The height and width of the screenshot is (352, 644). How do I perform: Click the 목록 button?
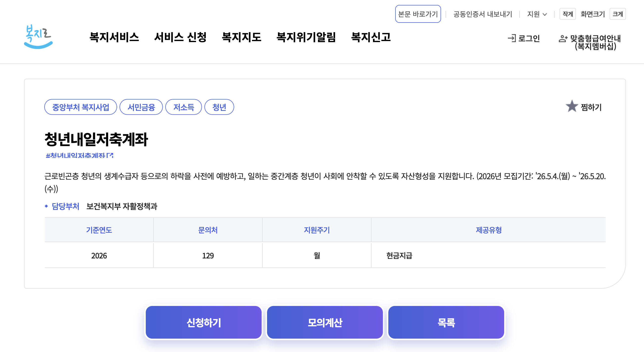[x=446, y=322]
